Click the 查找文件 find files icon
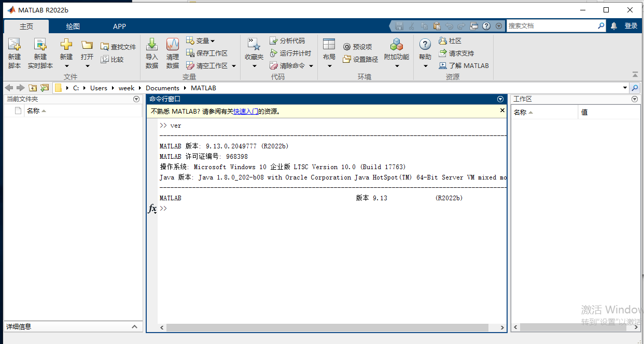Screen dimensions: 644x344 (x=105, y=47)
